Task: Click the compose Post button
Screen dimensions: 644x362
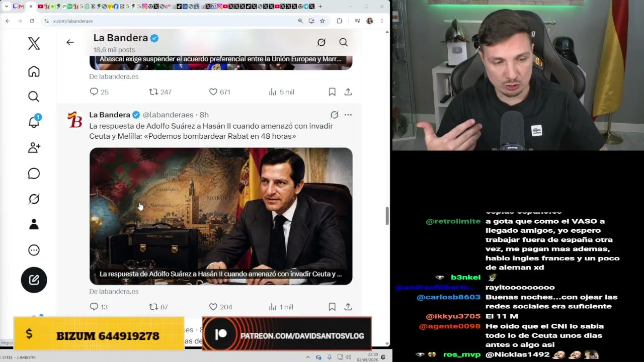Action: pyautogui.click(x=34, y=280)
